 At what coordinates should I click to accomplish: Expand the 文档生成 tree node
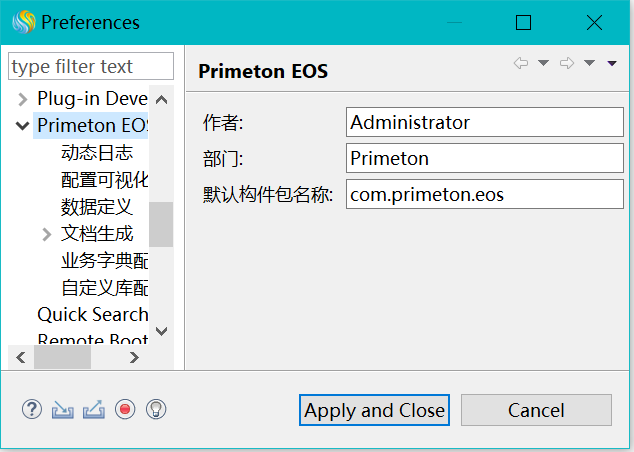[x=46, y=235]
